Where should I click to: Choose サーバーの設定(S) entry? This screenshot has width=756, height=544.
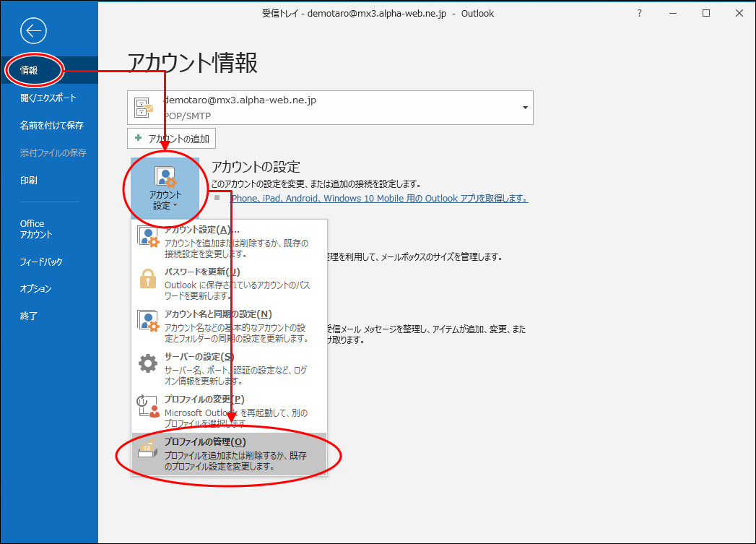[230, 368]
